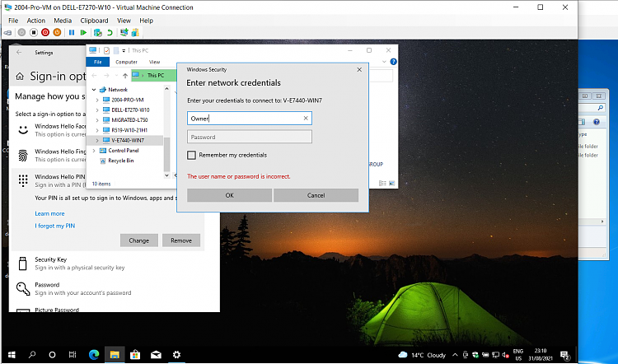Image resolution: width=618 pixels, height=364 pixels.
Task: Select the View ribbon tab in explorer
Action: tap(155, 62)
